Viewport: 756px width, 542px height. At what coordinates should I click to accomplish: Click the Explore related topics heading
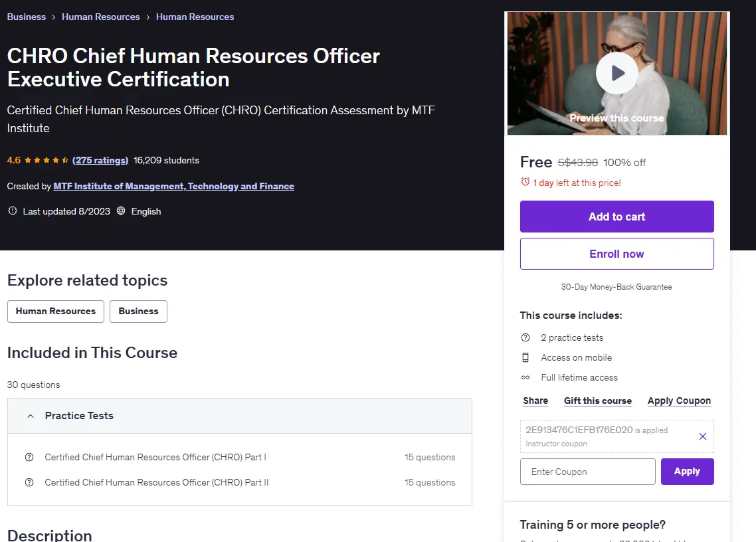pos(87,280)
